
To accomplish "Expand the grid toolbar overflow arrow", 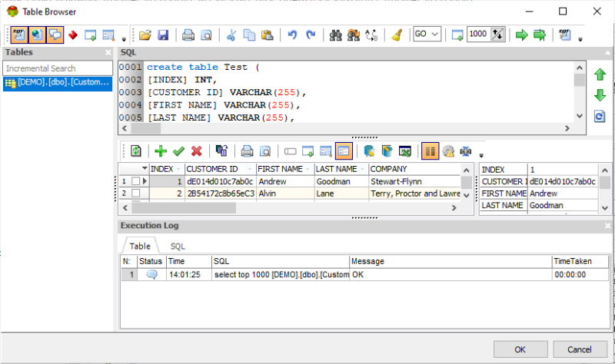I will (x=481, y=156).
